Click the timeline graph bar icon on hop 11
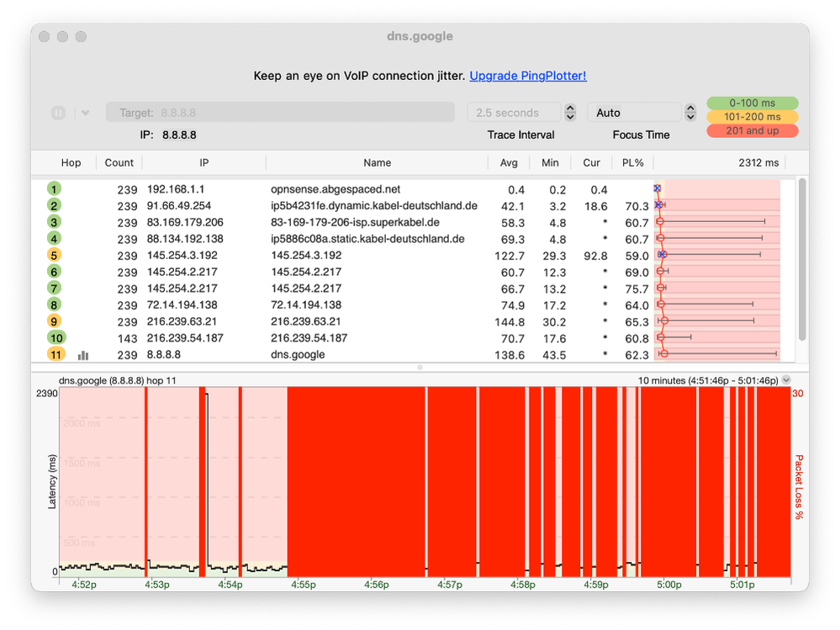840x630 pixels. 83,355
